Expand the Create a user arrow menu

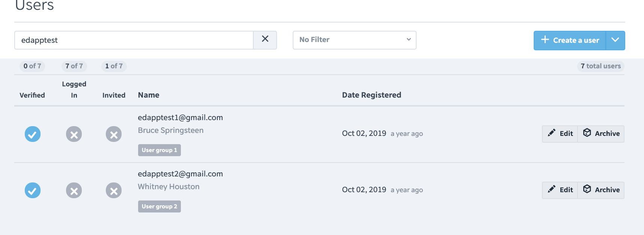(615, 40)
